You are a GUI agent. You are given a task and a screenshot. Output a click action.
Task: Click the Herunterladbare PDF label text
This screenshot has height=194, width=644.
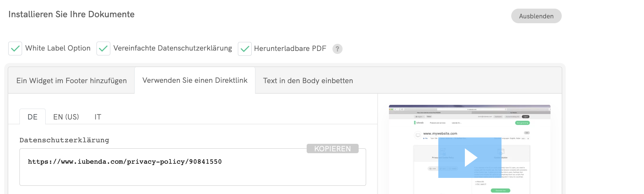pos(290,49)
